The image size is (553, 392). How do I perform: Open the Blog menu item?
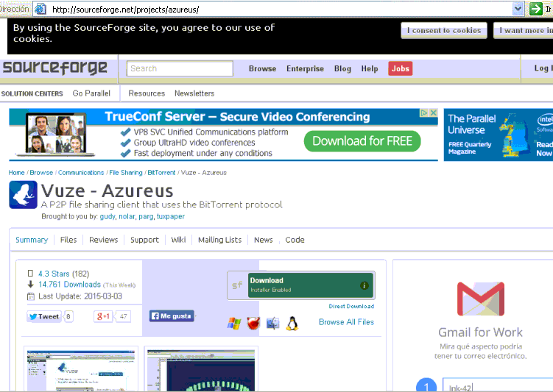[342, 68]
